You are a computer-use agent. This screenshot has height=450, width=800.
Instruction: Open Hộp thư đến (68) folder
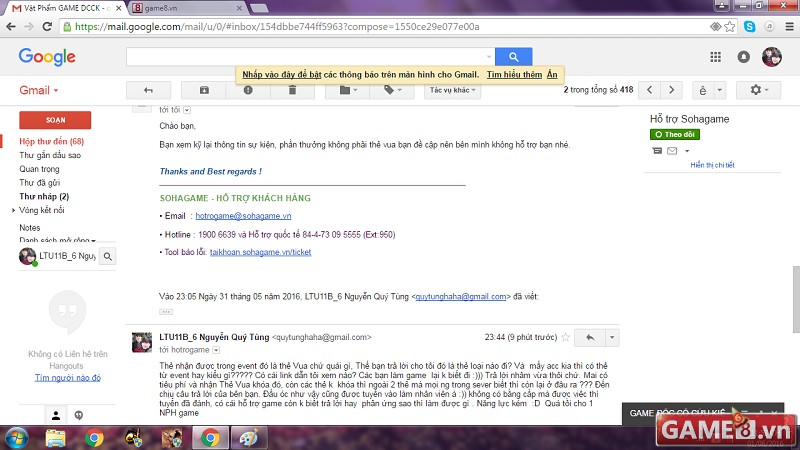[x=52, y=141]
